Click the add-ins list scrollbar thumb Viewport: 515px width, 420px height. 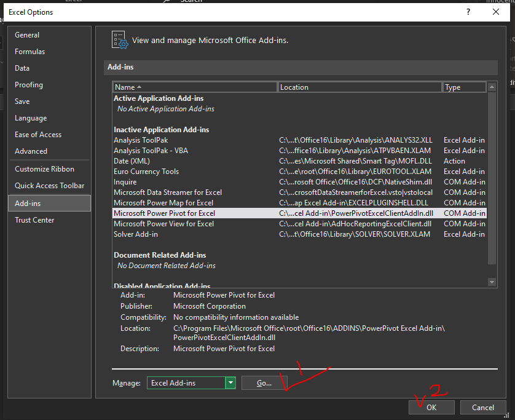[492, 178]
